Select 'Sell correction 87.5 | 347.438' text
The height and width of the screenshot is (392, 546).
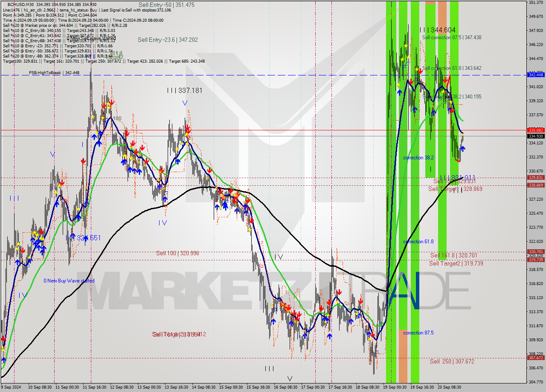click(x=452, y=37)
